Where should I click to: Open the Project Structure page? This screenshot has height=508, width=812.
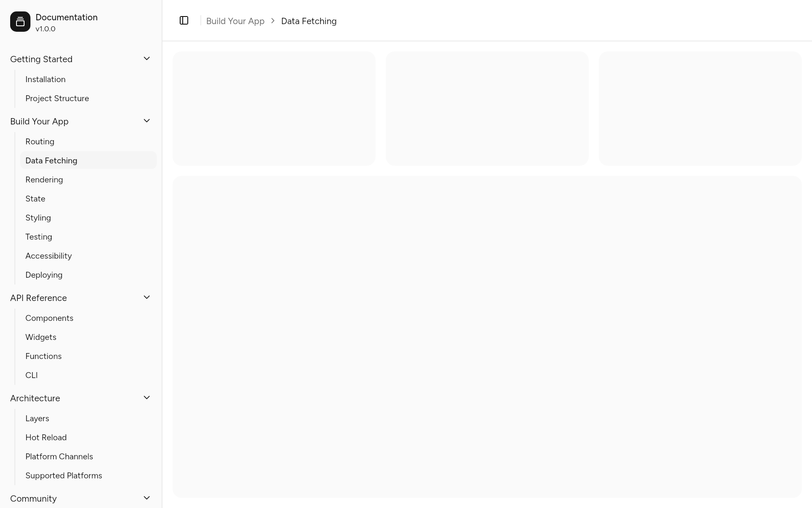[88, 98]
